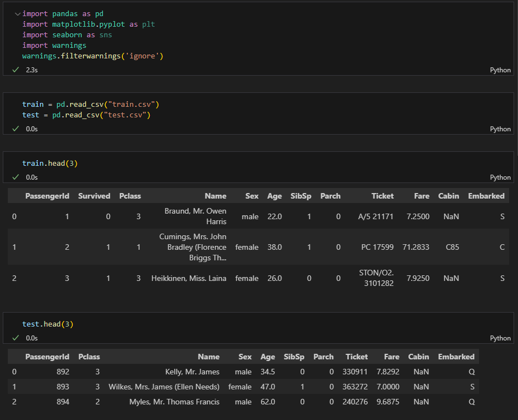Click the fare value 7.9250
The image size is (518, 420).
[418, 278]
